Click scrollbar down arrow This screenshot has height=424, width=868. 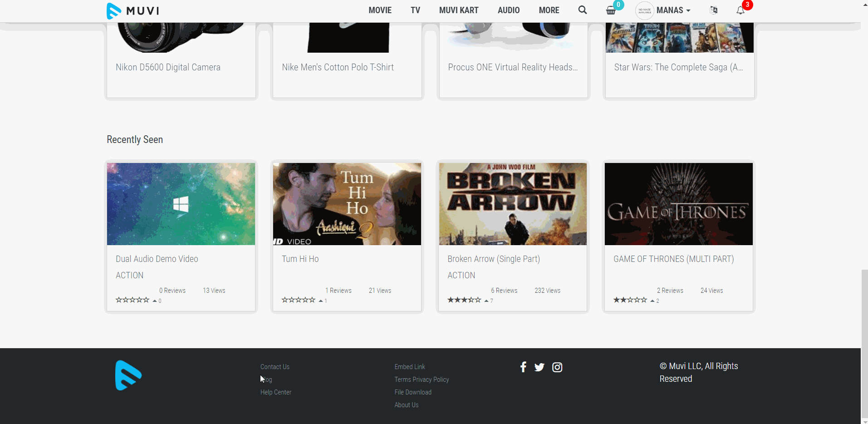[864, 421]
